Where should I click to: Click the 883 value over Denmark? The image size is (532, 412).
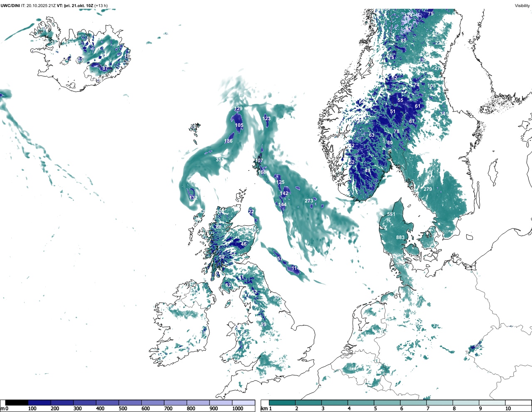pyautogui.click(x=400, y=237)
